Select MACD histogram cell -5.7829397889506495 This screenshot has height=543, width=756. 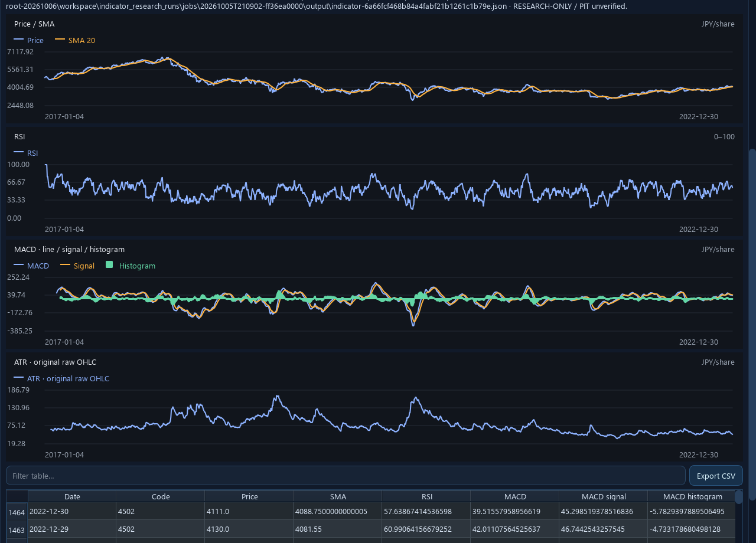click(x=692, y=511)
